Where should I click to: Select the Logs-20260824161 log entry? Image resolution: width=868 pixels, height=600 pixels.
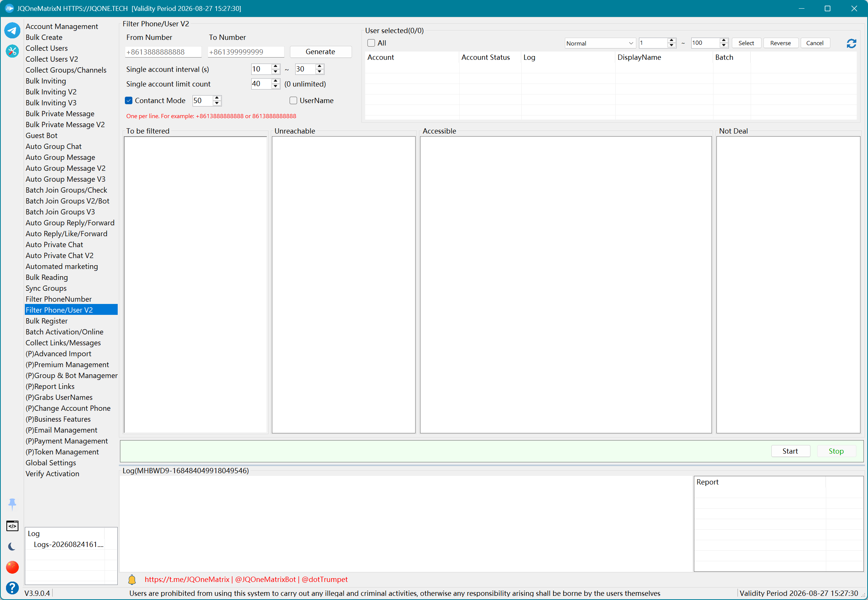pyautogui.click(x=68, y=544)
